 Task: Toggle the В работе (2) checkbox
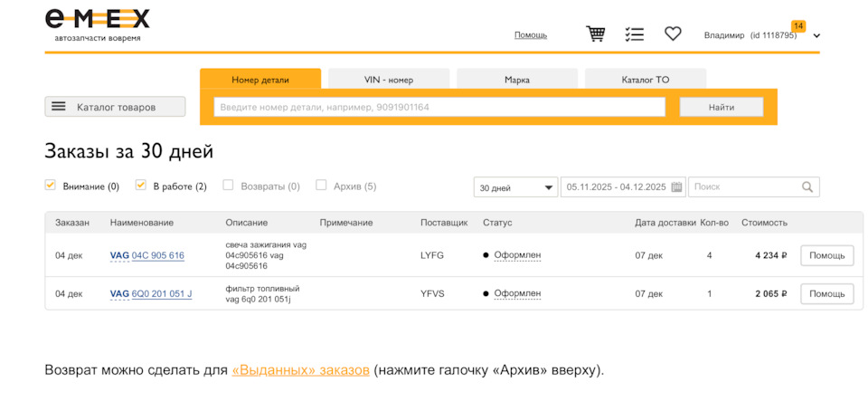click(x=141, y=186)
